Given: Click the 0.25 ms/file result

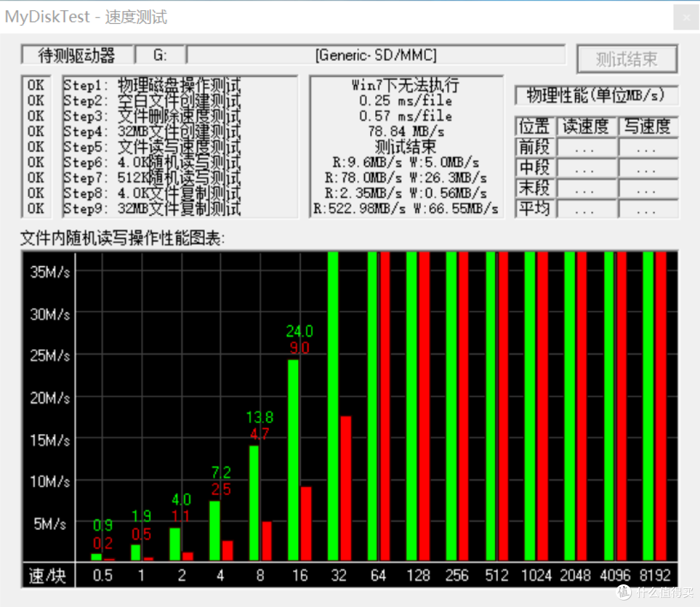Looking at the screenshot, I should [405, 100].
